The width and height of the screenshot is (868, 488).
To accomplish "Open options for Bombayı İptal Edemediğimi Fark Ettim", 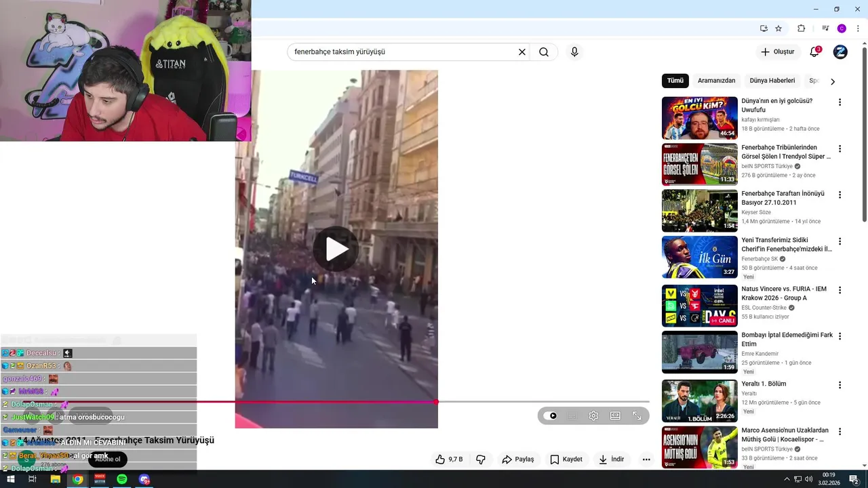I will click(840, 336).
